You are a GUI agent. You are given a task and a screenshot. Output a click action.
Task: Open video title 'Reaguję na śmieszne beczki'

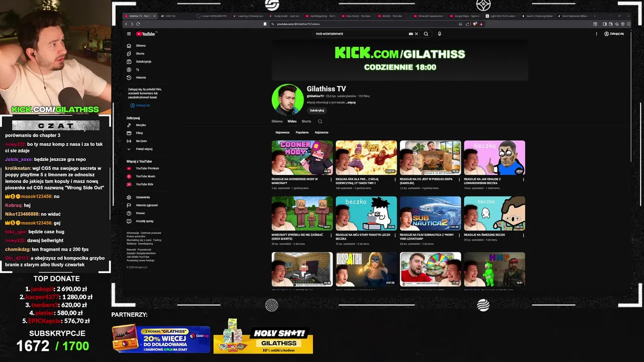pos(484,235)
